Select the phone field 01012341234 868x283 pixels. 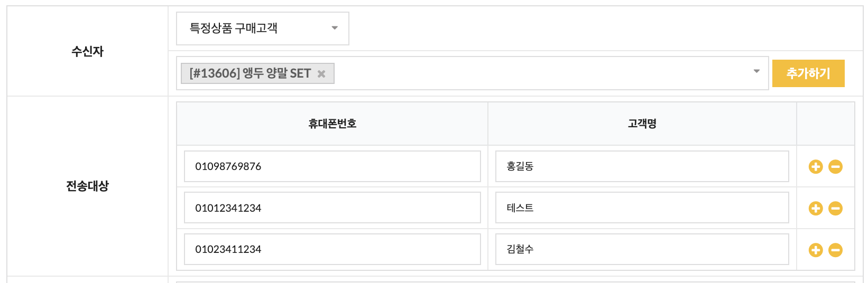332,208
